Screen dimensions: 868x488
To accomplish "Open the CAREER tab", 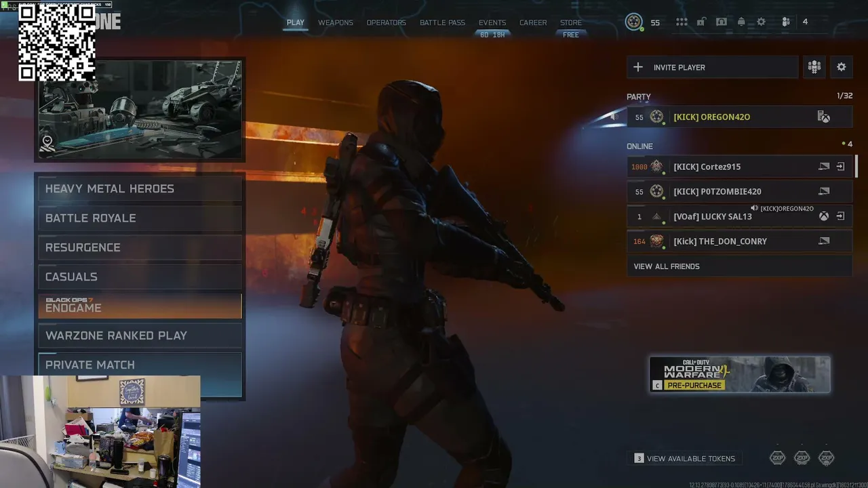I will tap(533, 22).
